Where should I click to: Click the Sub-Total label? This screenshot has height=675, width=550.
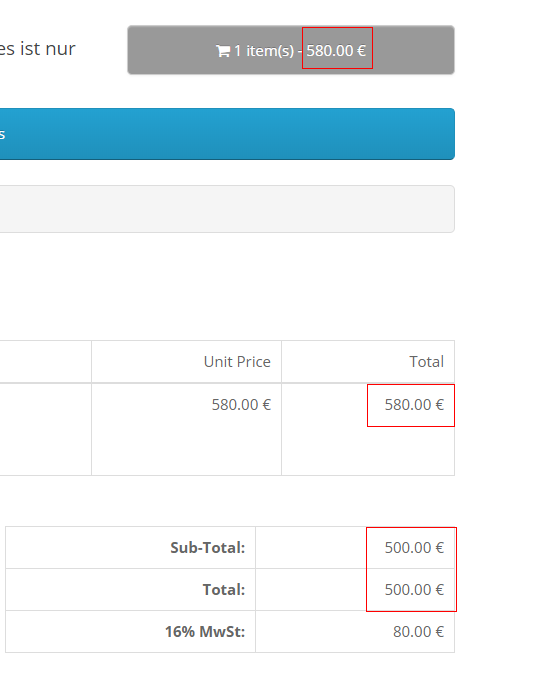coord(207,548)
